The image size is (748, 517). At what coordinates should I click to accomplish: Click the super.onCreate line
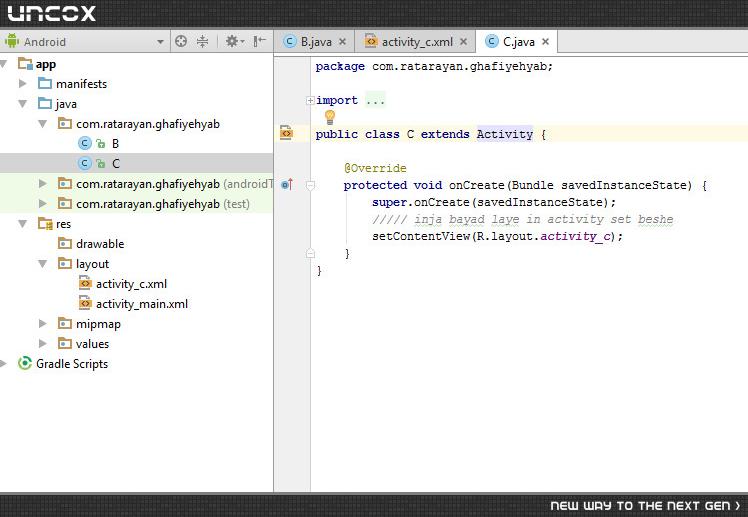pyautogui.click(x=494, y=202)
